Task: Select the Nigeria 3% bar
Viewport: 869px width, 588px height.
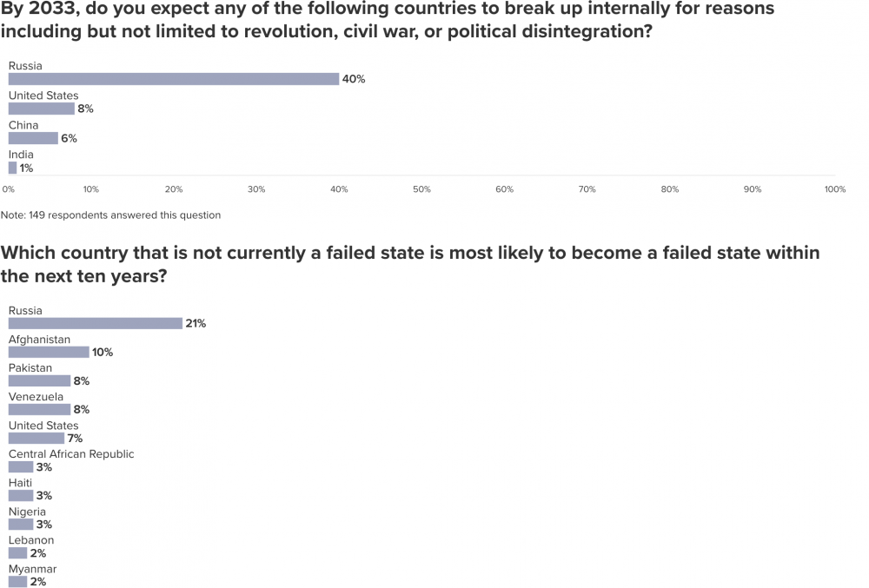Action: tap(21, 524)
